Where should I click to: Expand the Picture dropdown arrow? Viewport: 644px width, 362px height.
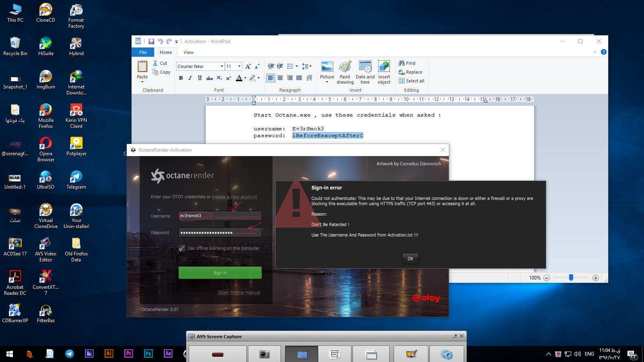click(327, 82)
